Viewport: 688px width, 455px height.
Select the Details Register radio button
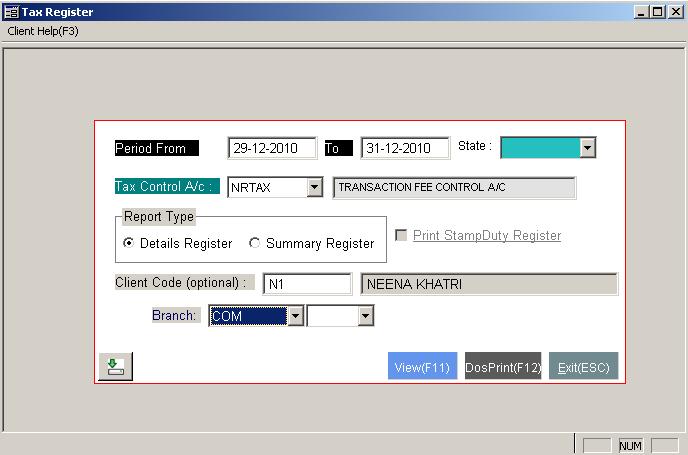point(128,243)
